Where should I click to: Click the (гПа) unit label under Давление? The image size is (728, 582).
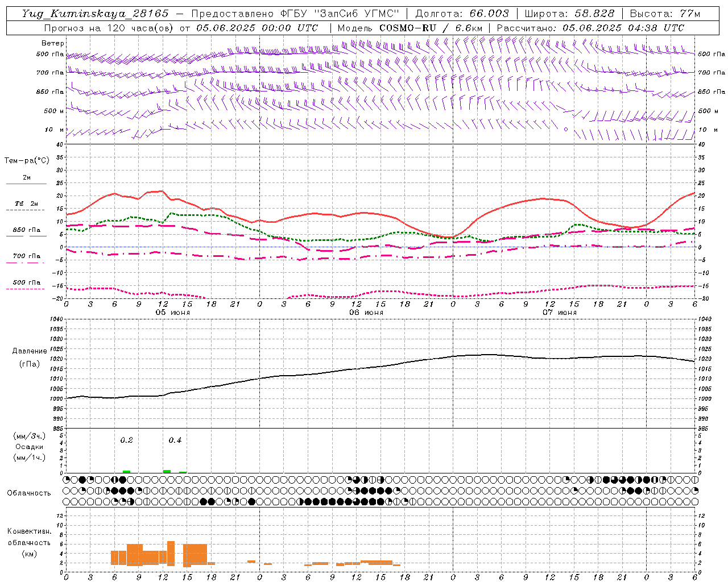(30, 364)
